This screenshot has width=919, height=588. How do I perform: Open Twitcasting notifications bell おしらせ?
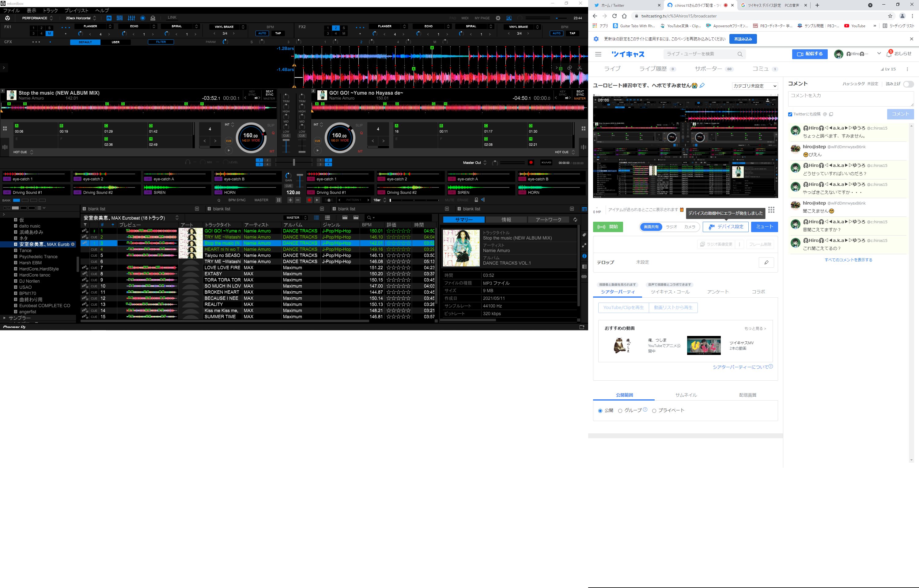tap(899, 54)
